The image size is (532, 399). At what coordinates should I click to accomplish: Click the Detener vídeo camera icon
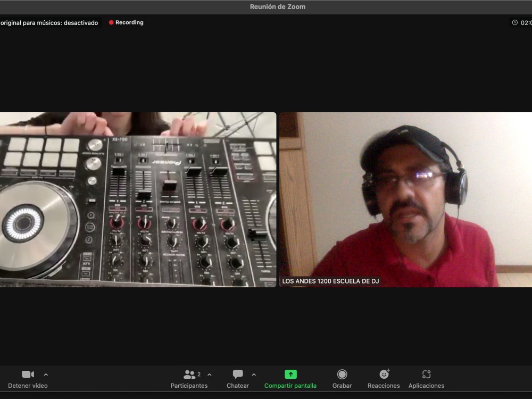(28, 374)
